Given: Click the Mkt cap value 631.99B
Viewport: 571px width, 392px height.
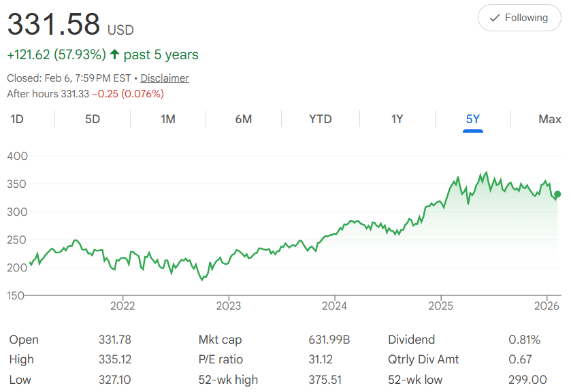Looking at the screenshot, I should tap(329, 340).
